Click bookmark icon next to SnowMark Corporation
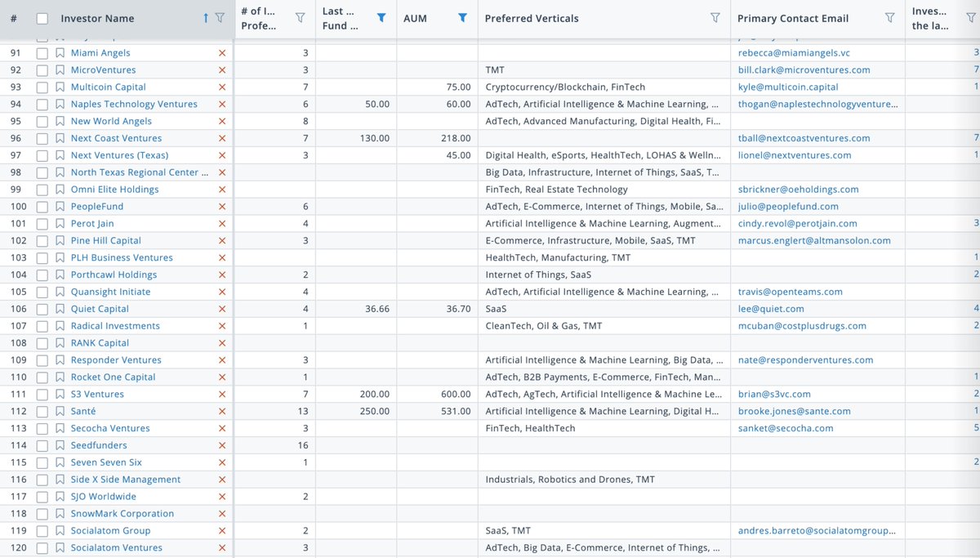Image resolution: width=980 pixels, height=558 pixels. pyautogui.click(x=60, y=514)
